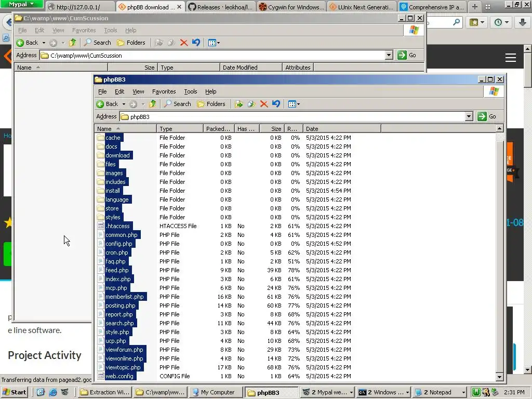This screenshot has height=399, width=532.
Task: Toggle Folders in CumScussion window
Action: click(x=131, y=43)
